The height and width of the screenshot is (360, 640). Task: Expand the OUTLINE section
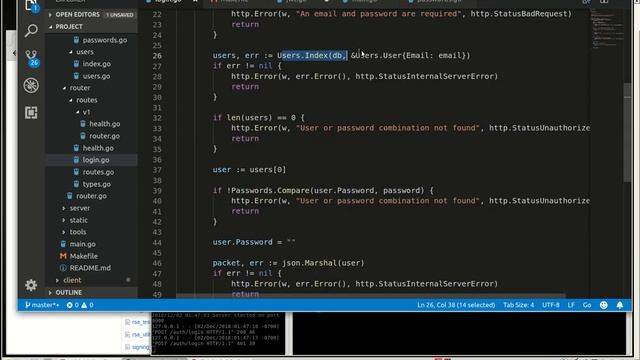coord(91,292)
